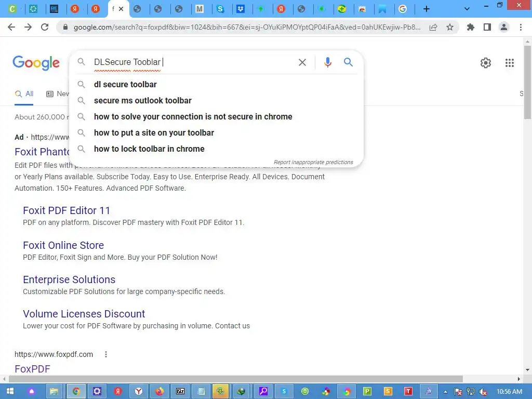532x399 pixels.
Task: Open the Chrome extensions puzzle menu
Action: 471,27
